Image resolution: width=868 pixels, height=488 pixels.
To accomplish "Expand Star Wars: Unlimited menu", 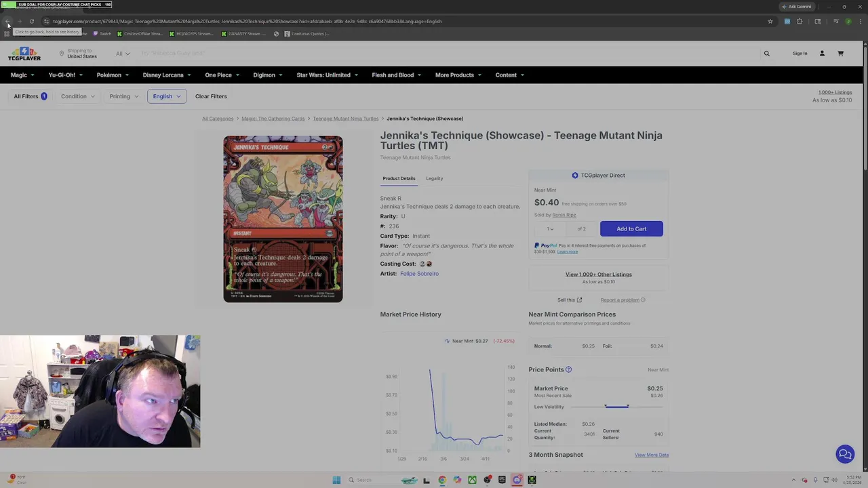I will pos(327,75).
